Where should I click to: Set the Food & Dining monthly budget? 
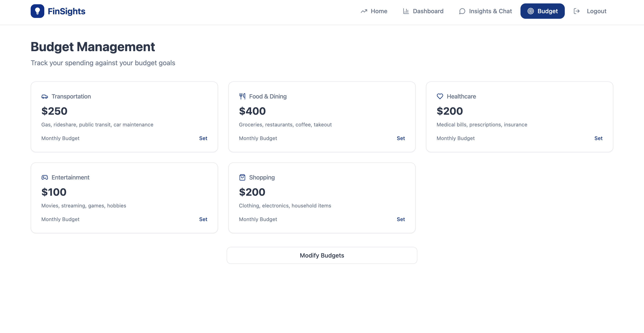(401, 138)
